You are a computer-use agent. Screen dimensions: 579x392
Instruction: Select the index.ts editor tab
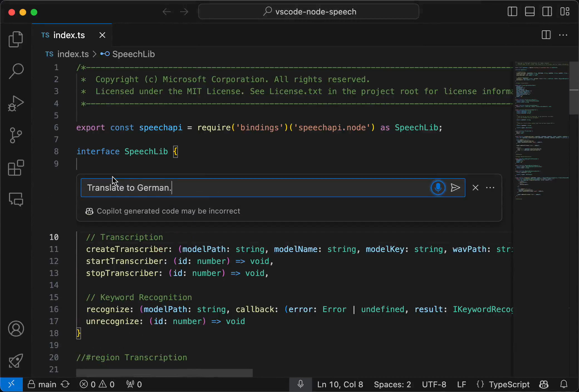[x=69, y=35]
